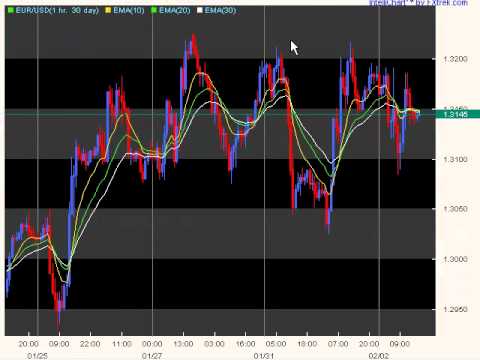Click the 01/31 date label

[x=264, y=356]
